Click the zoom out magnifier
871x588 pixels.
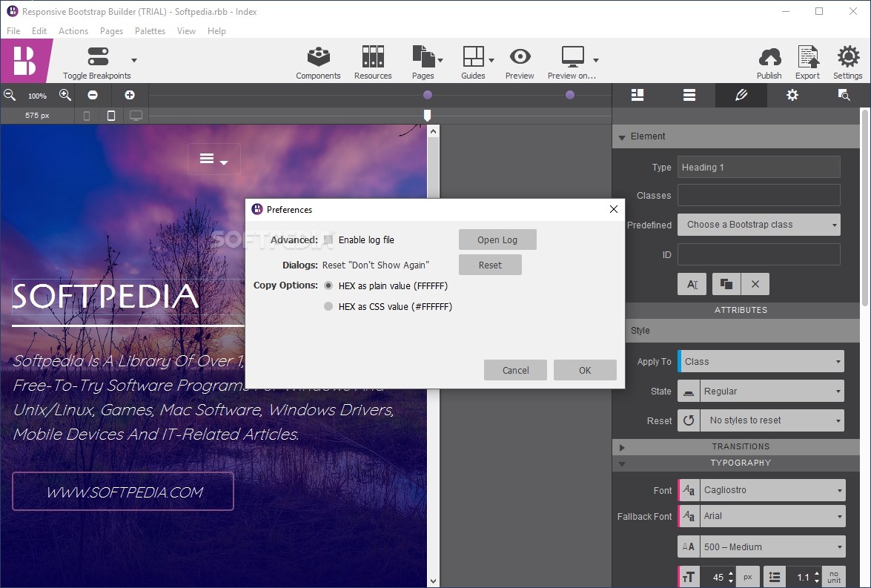pos(10,95)
